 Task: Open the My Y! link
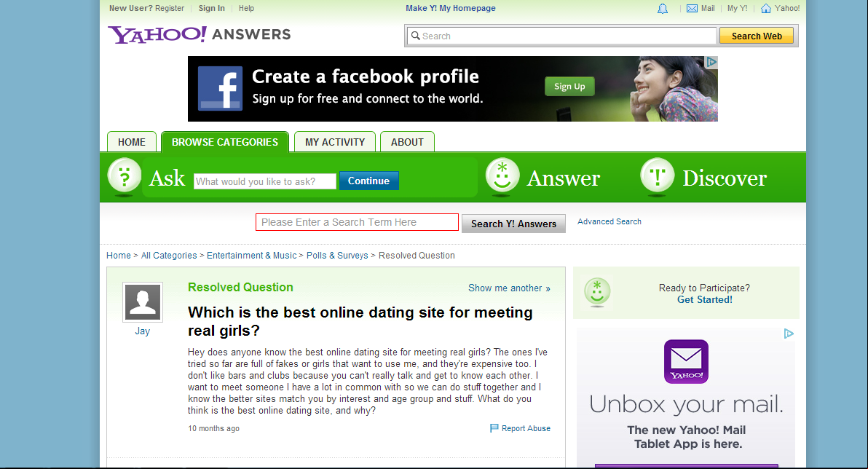[x=737, y=8]
